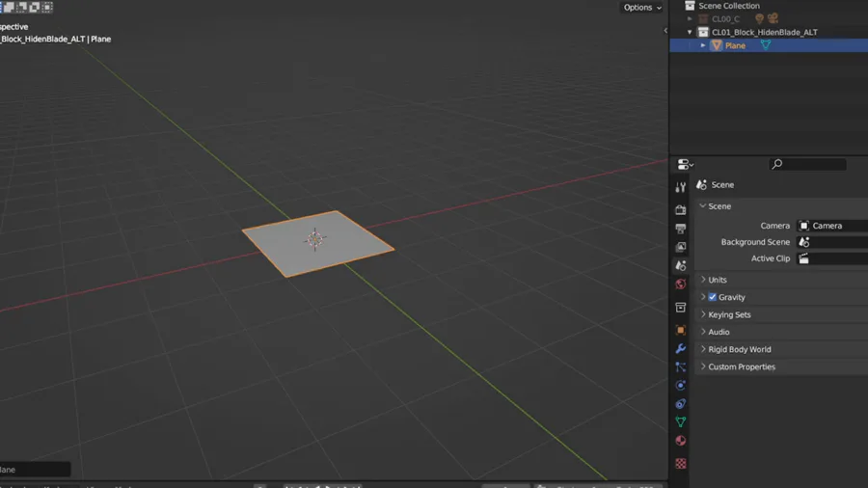Open the Modifiers wrench tab
The image size is (868, 488).
pyautogui.click(x=680, y=348)
